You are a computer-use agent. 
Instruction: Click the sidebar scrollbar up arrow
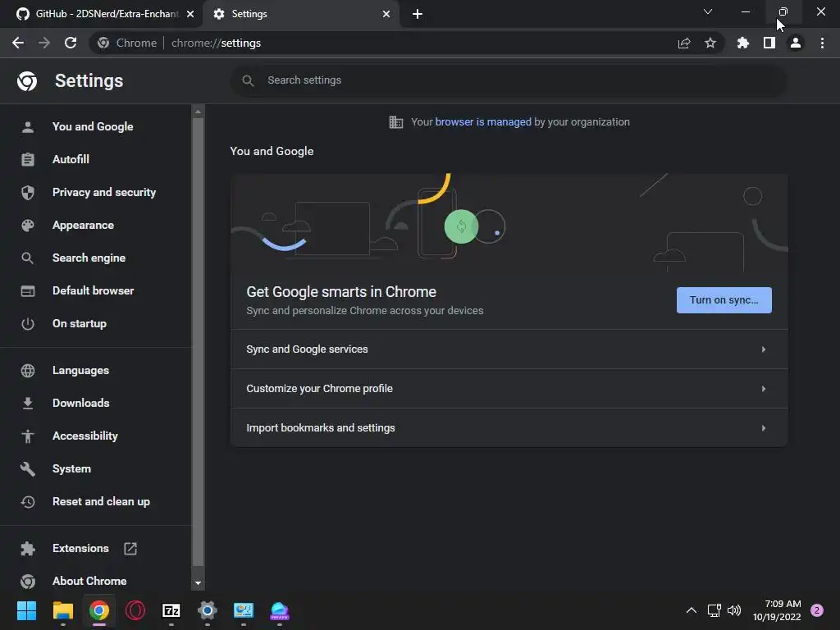pos(198,112)
